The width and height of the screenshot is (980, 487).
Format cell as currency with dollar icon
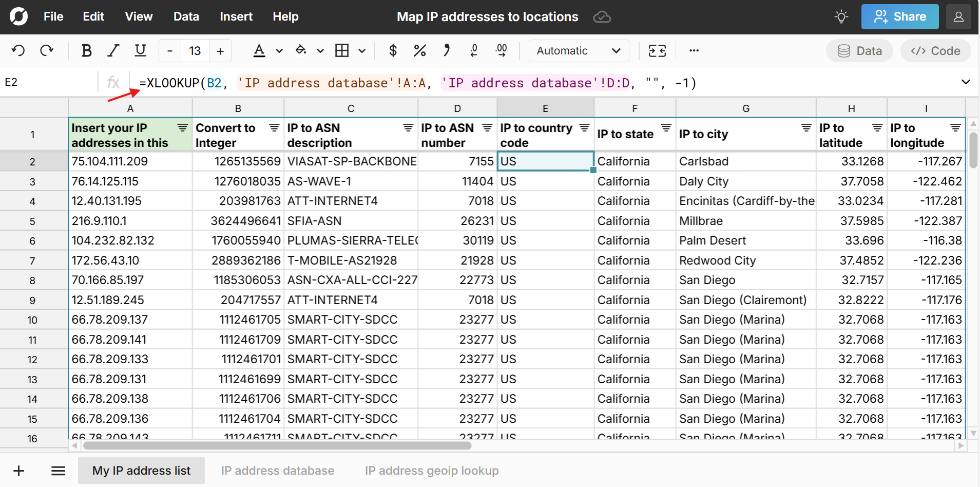[393, 50]
